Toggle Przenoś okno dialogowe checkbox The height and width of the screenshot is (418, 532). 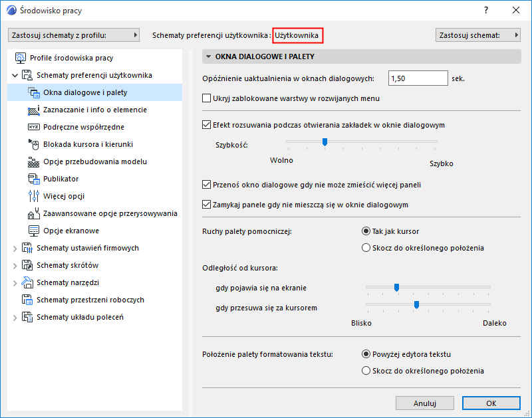click(x=206, y=185)
